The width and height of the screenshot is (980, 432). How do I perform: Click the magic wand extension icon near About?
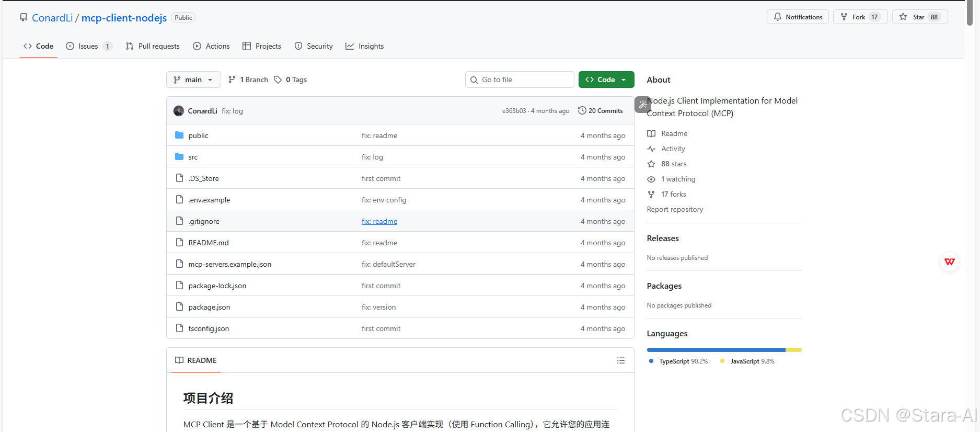click(x=643, y=105)
